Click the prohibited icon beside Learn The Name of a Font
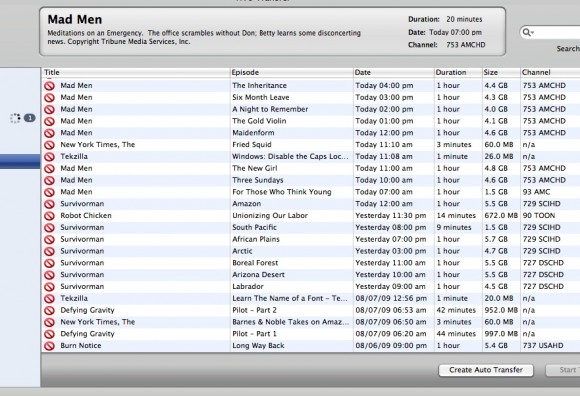Image resolution: width=580 pixels, height=396 pixels. pos(50,299)
